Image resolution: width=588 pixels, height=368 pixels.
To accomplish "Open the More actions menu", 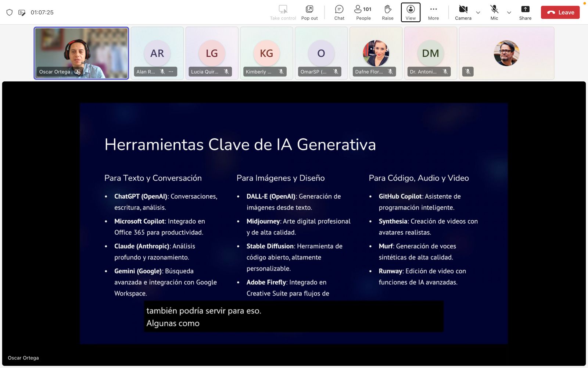I will pos(433,13).
